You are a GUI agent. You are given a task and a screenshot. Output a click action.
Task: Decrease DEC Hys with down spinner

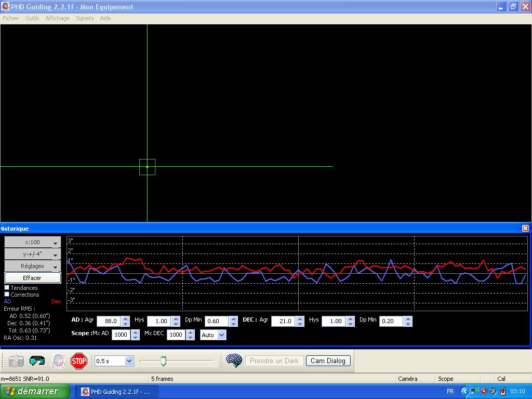click(x=350, y=324)
